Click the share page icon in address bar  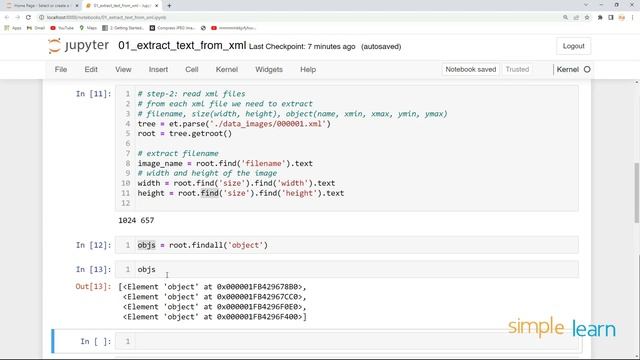(576, 18)
